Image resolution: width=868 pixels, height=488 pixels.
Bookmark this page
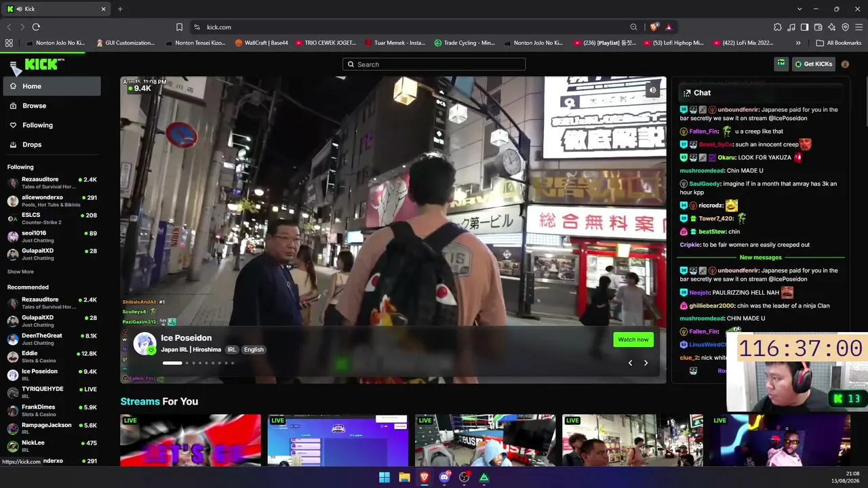179,27
